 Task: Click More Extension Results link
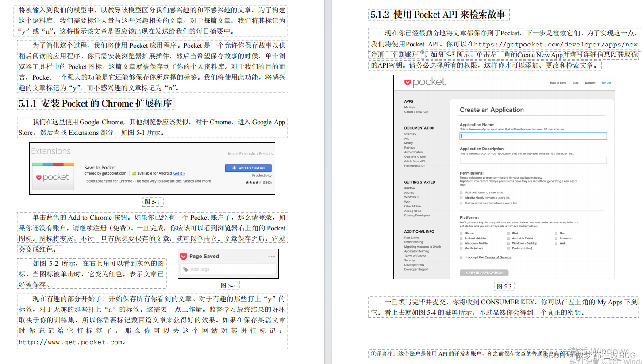pos(250,154)
